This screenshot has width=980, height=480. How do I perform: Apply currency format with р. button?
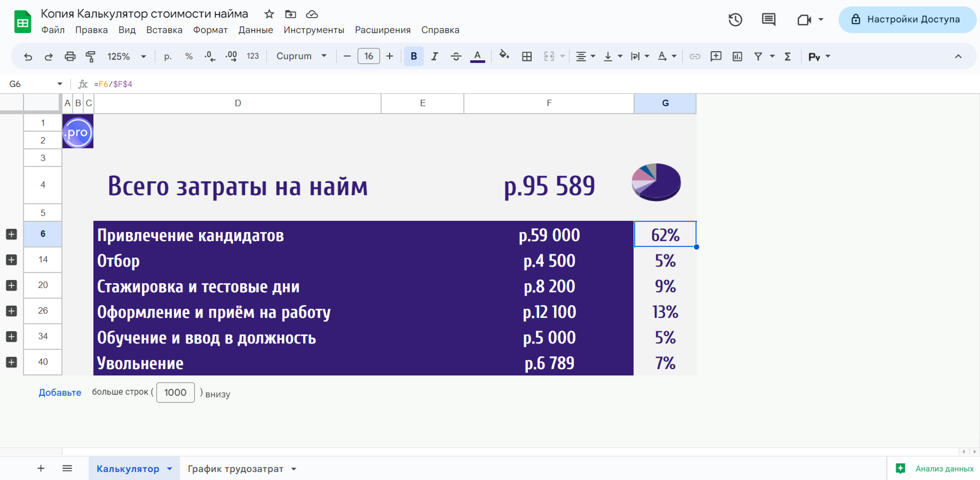168,57
